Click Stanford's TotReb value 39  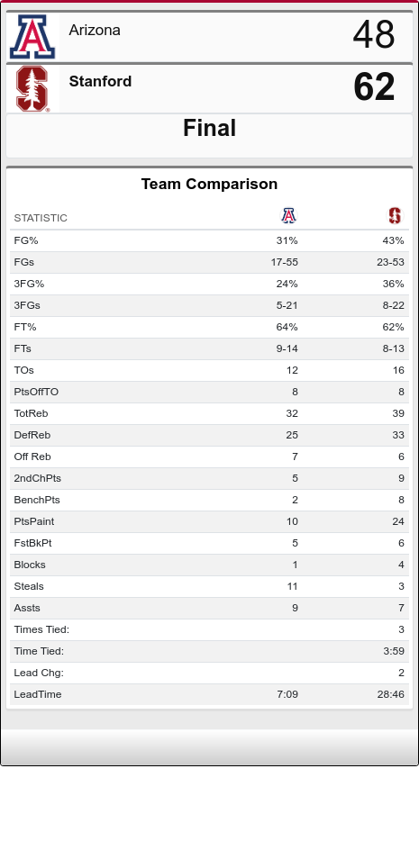(398, 413)
